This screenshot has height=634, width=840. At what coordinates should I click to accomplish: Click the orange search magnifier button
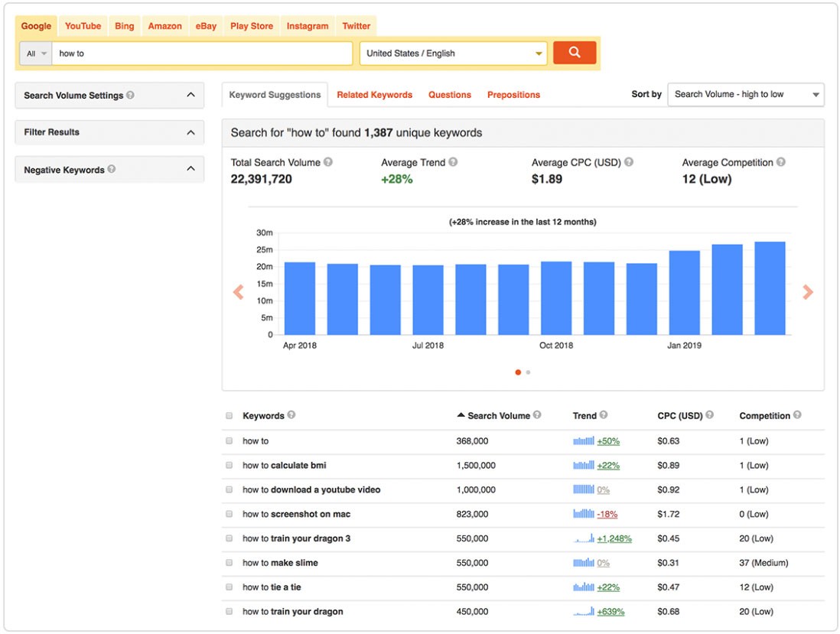tap(574, 53)
